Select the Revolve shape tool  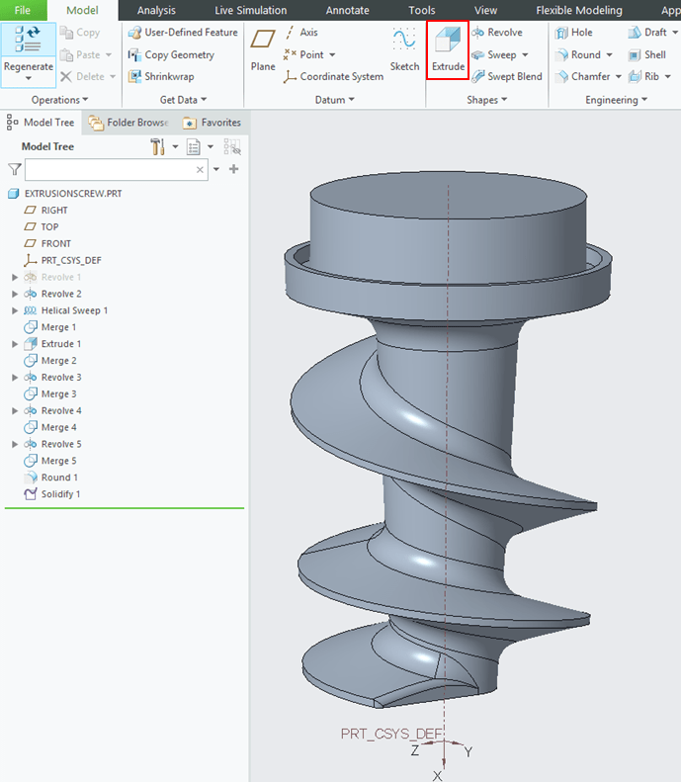tap(497, 33)
